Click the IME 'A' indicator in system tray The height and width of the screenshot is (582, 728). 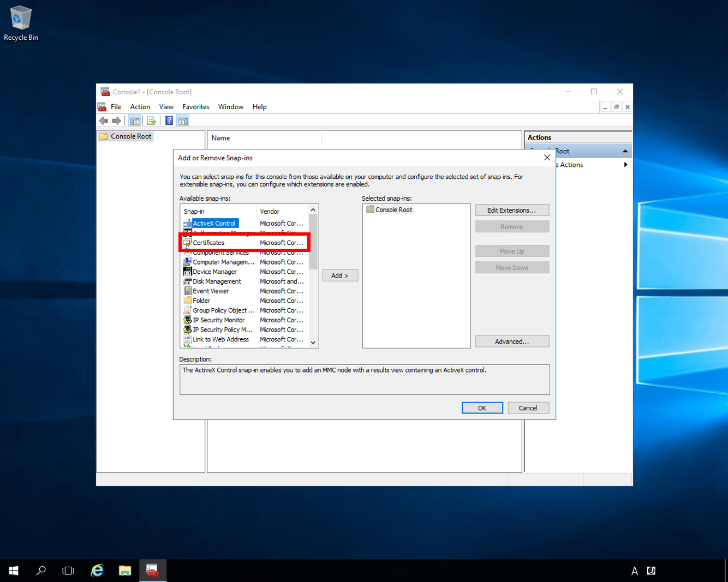(634, 571)
